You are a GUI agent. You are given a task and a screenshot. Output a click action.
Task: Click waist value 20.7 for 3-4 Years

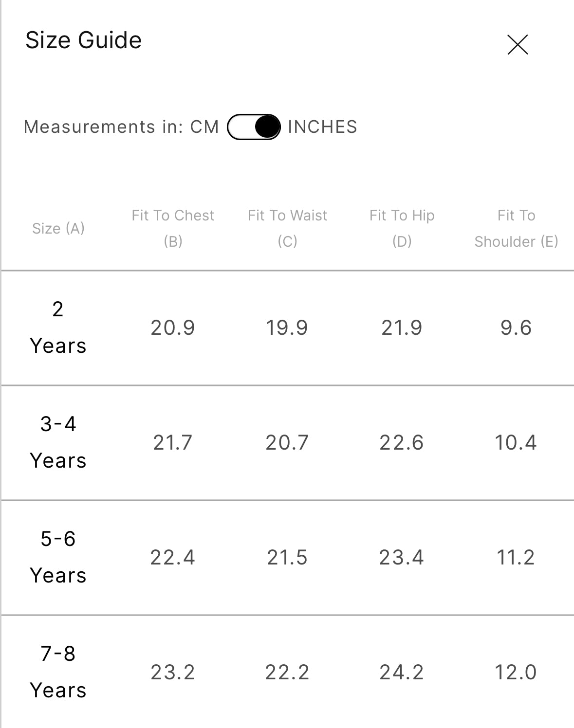(287, 443)
